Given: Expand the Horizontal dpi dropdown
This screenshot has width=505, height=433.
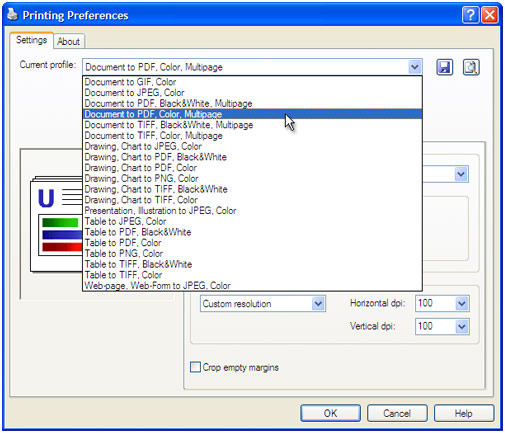Looking at the screenshot, I should [462, 303].
